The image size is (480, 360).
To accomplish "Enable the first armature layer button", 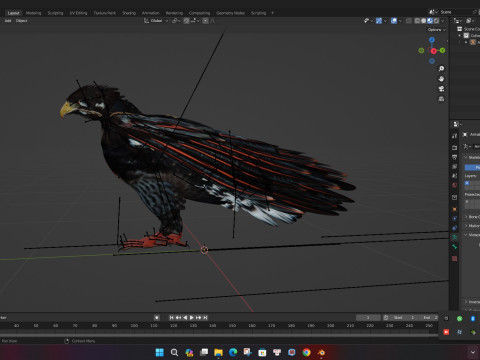I will coord(467,183).
